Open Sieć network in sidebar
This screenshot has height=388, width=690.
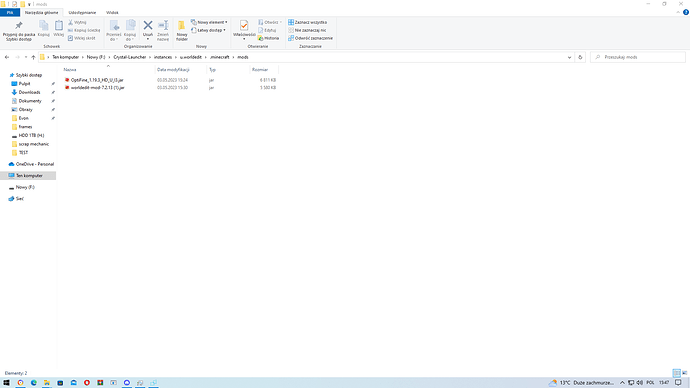pos(20,199)
